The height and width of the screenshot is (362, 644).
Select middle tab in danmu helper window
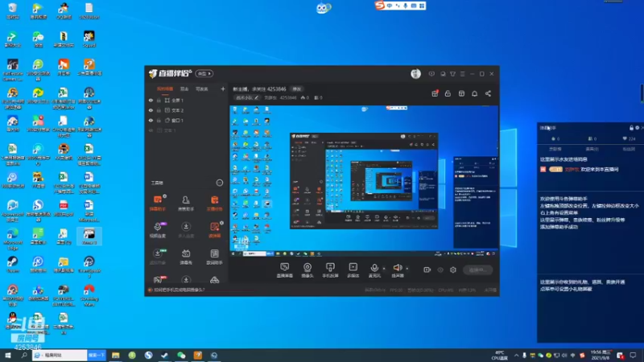592,149
